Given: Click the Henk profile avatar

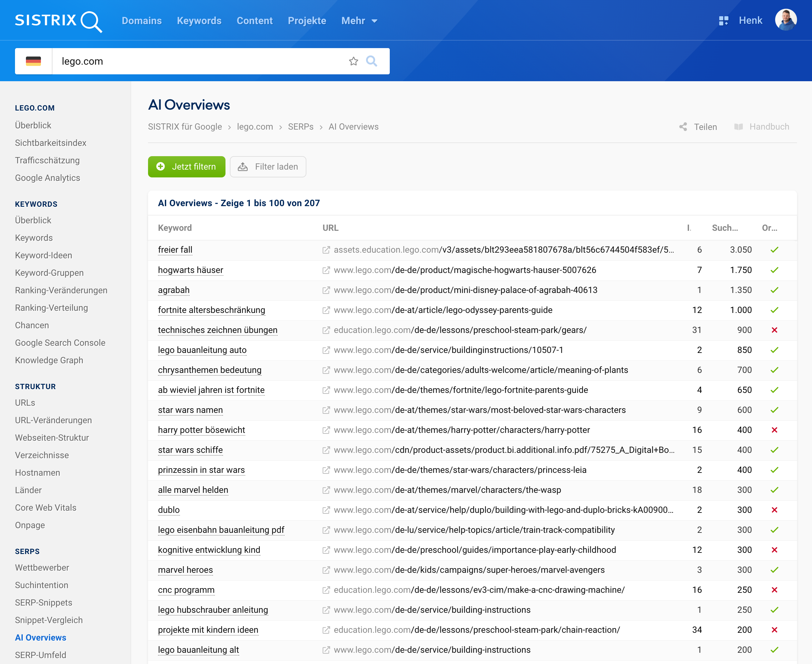Looking at the screenshot, I should click(x=785, y=20).
